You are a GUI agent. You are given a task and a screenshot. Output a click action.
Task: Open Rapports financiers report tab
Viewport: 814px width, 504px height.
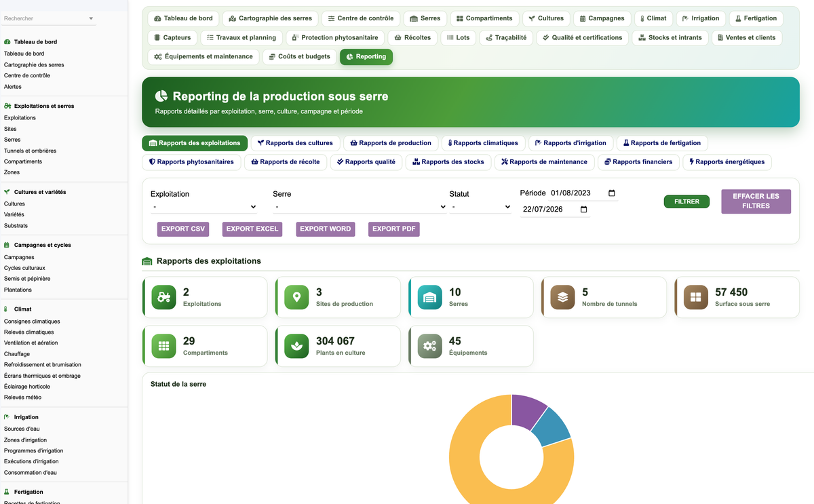click(x=638, y=162)
